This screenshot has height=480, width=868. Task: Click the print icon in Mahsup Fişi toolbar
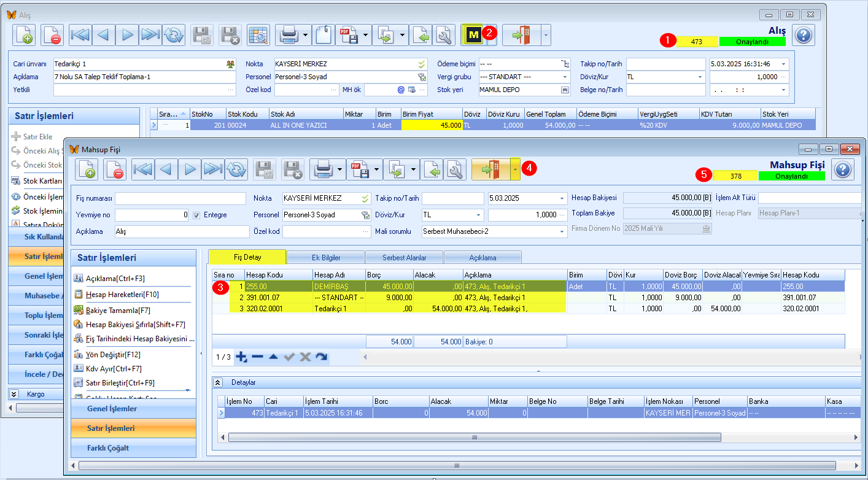click(x=323, y=169)
